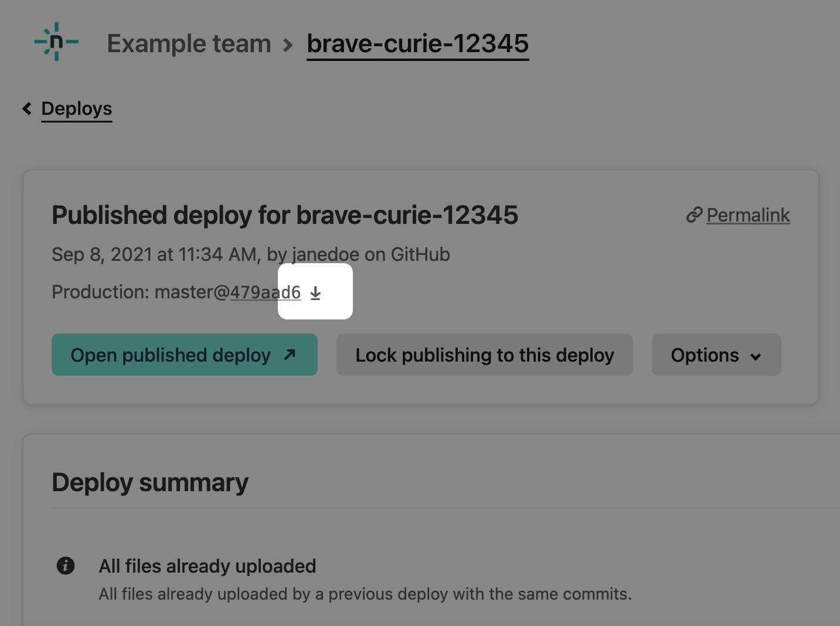Open commit 479aad6 link
Screen dimensions: 840x626
pyautogui.click(x=265, y=292)
